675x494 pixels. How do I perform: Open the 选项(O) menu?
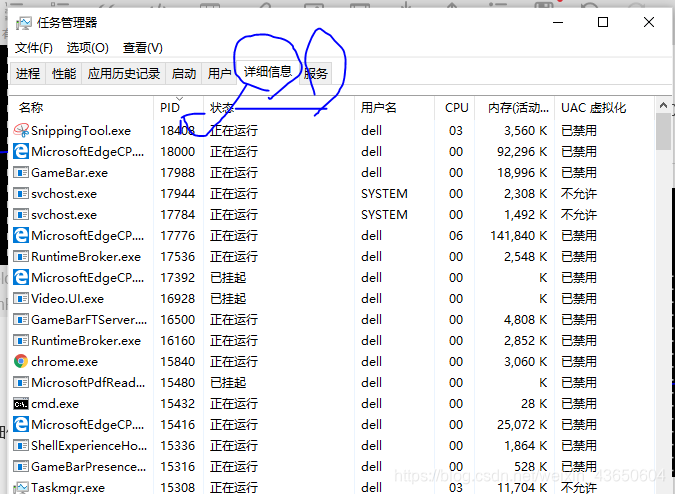click(88, 48)
